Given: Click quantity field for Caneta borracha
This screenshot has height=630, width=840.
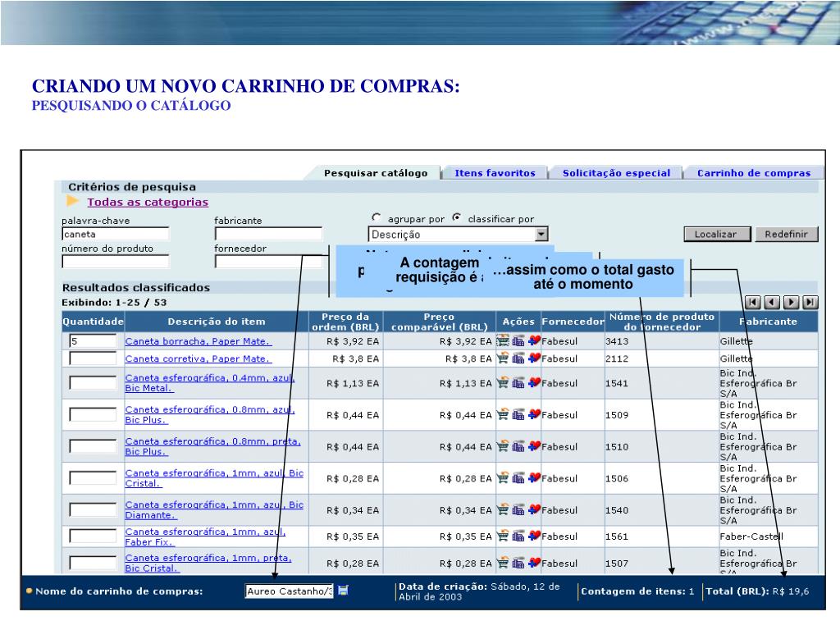Looking at the screenshot, I should [x=93, y=341].
